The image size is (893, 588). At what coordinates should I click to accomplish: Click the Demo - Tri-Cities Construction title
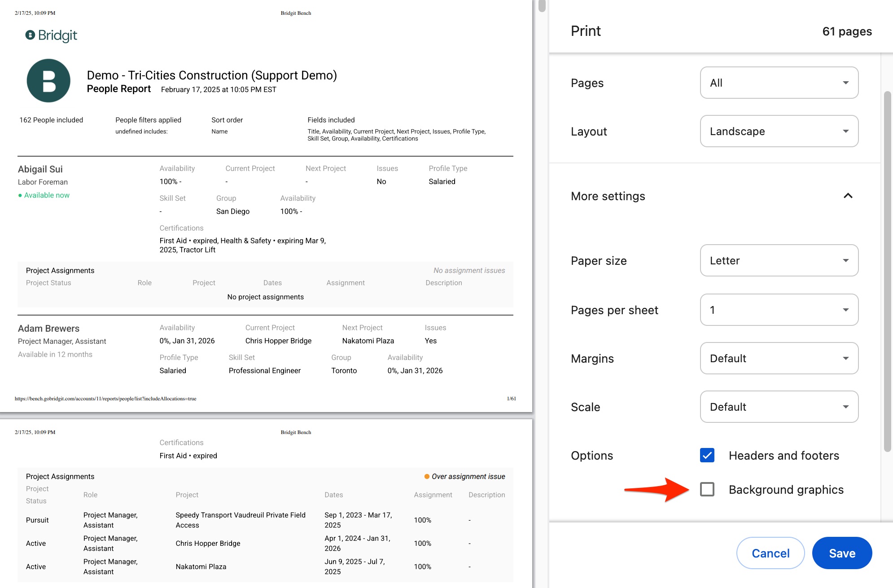212,75
